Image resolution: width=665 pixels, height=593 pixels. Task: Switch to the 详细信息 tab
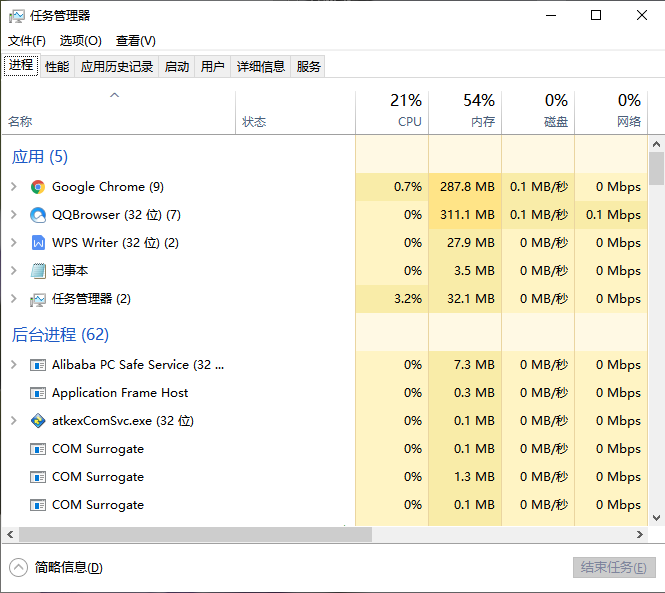point(260,67)
